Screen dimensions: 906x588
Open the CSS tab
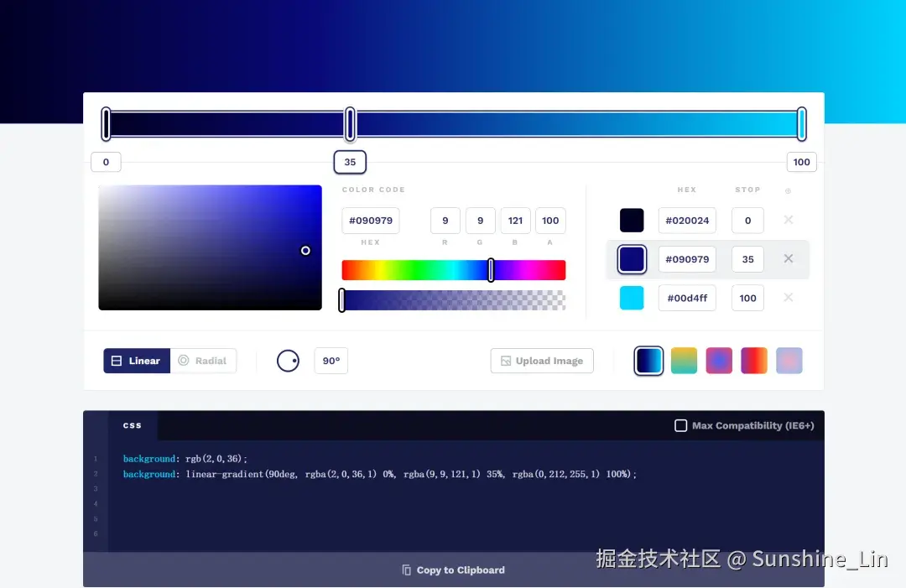pos(132,425)
